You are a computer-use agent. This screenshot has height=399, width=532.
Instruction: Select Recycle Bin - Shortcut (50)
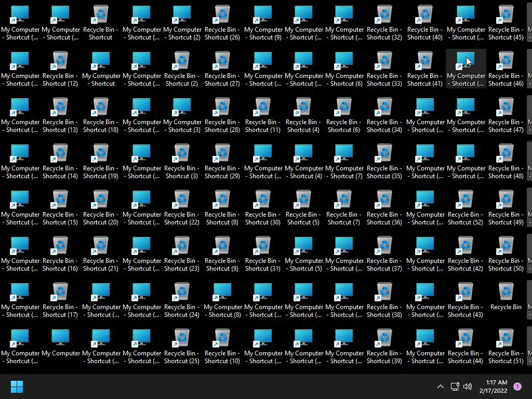pyautogui.click(x=506, y=254)
